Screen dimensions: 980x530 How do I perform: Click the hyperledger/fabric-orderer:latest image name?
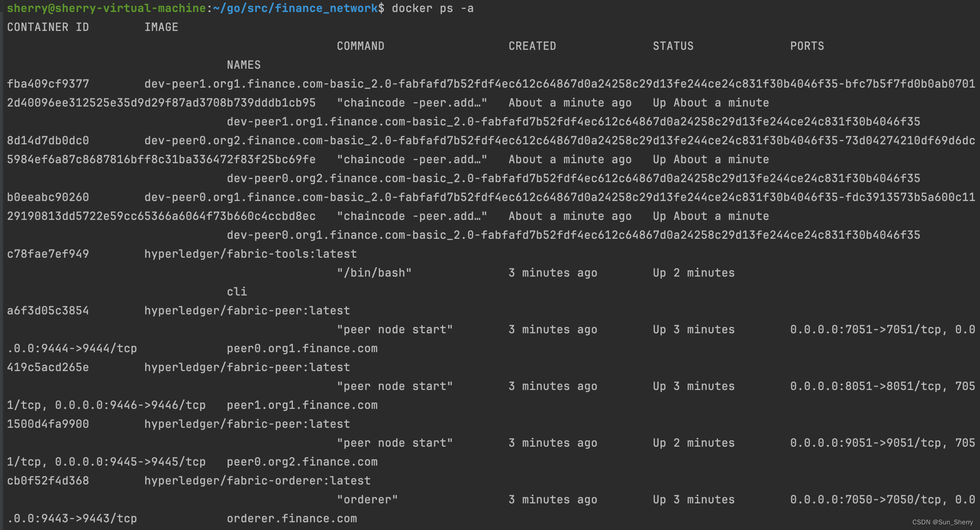258,481
